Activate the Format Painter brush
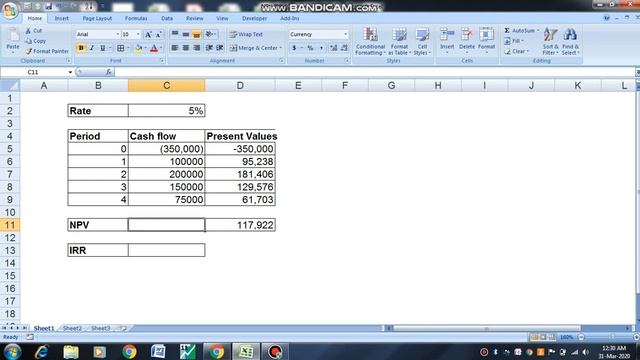640x360 pixels. tap(28, 51)
